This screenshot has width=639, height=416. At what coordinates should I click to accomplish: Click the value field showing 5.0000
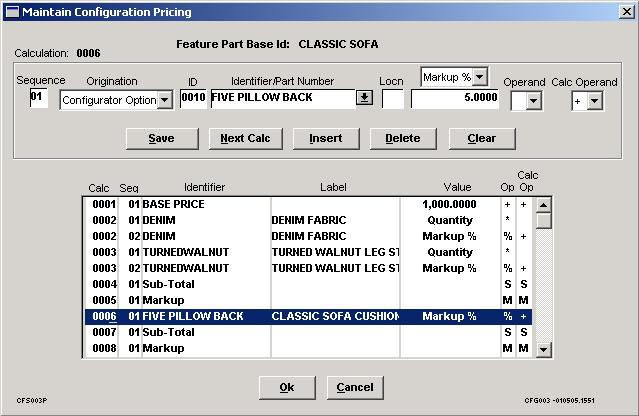455,99
